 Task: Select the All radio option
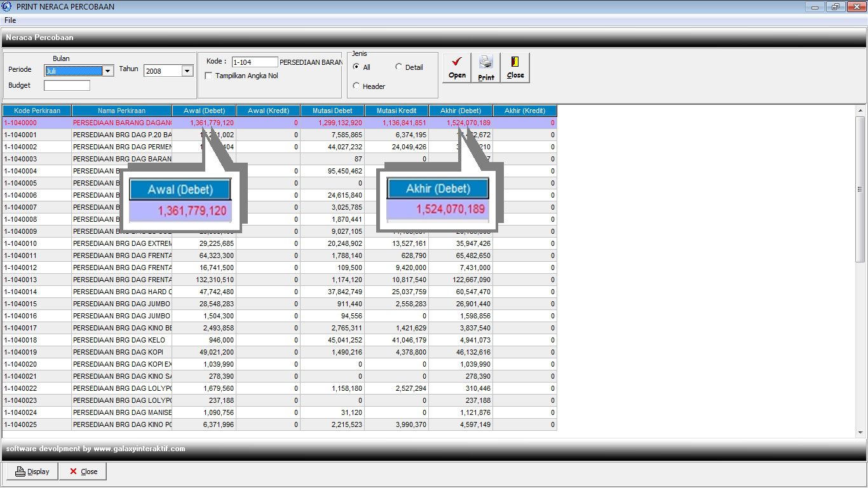[356, 67]
